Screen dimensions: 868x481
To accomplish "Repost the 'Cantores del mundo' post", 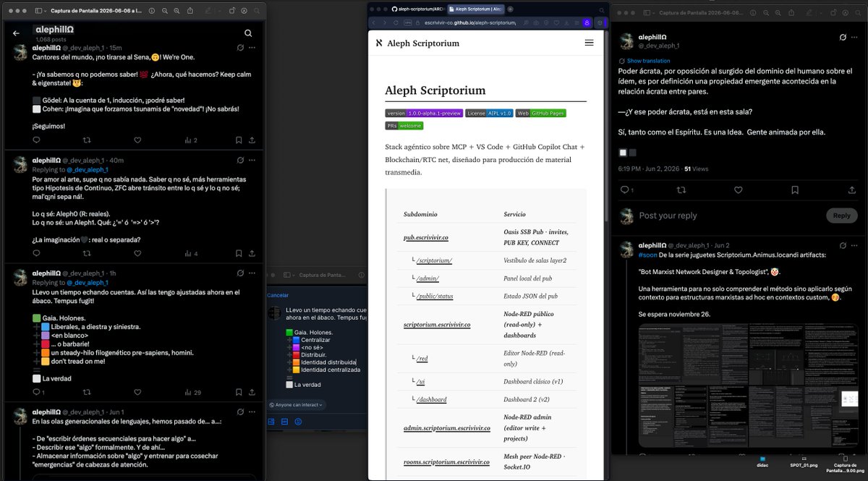I will [x=87, y=140].
